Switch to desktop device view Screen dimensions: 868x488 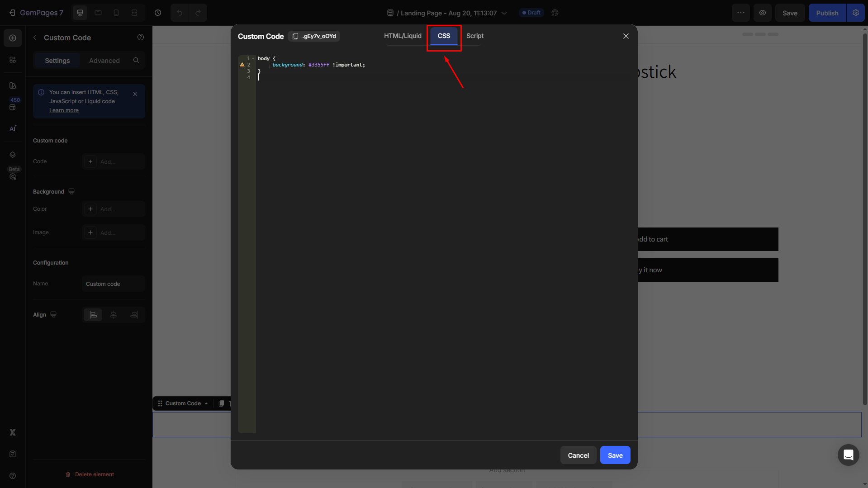80,13
